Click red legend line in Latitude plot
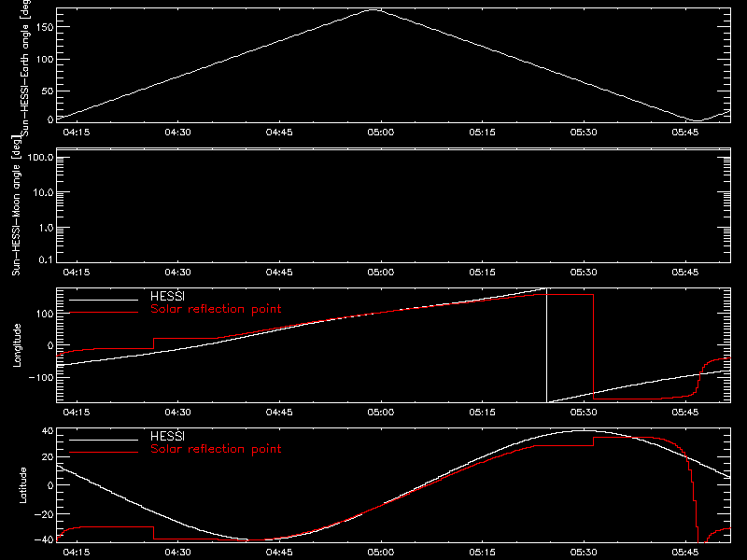The width and height of the screenshot is (747, 560). coord(104,453)
